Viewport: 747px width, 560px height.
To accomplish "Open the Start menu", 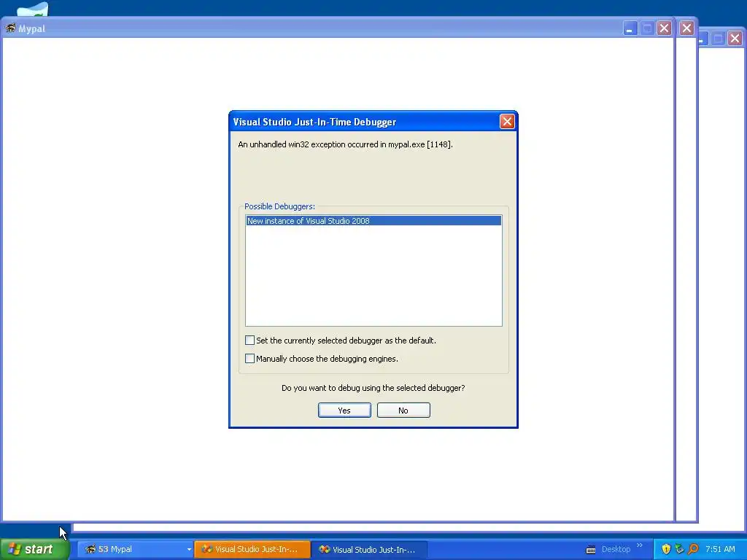I will click(x=35, y=549).
